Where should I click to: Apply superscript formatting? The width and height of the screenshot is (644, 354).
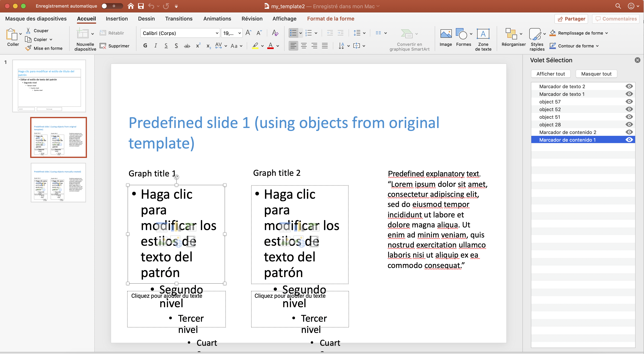point(198,45)
